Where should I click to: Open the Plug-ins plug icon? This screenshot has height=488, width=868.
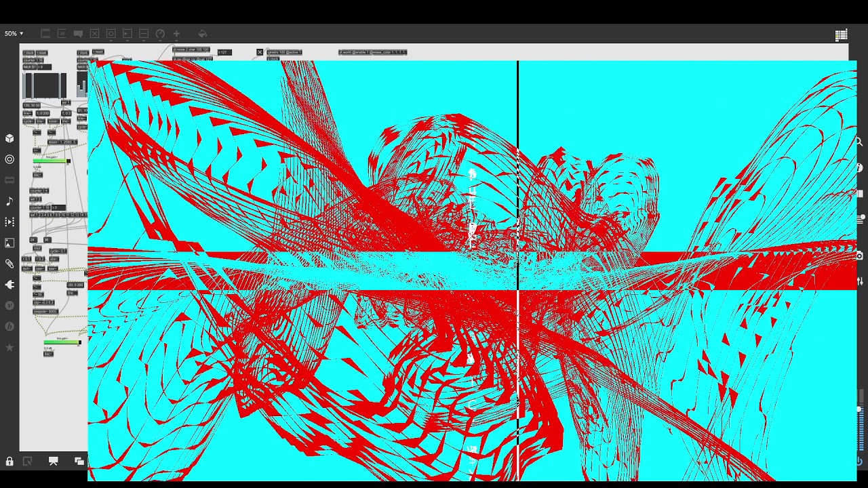9,285
